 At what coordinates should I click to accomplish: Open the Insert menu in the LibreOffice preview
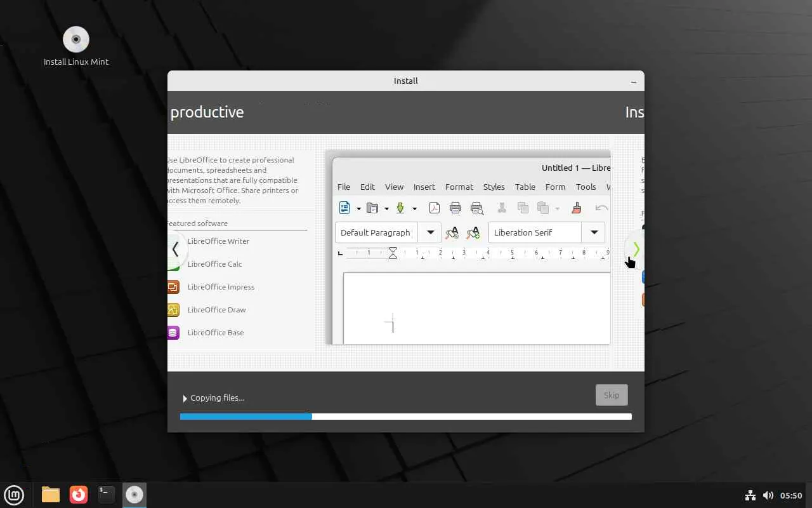pos(424,187)
